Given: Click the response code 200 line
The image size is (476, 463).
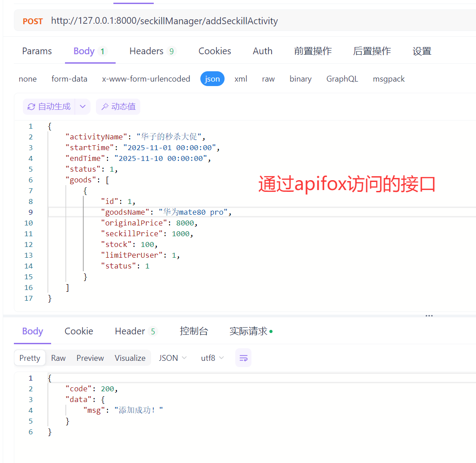Looking at the screenshot, I should pyautogui.click(x=91, y=389).
